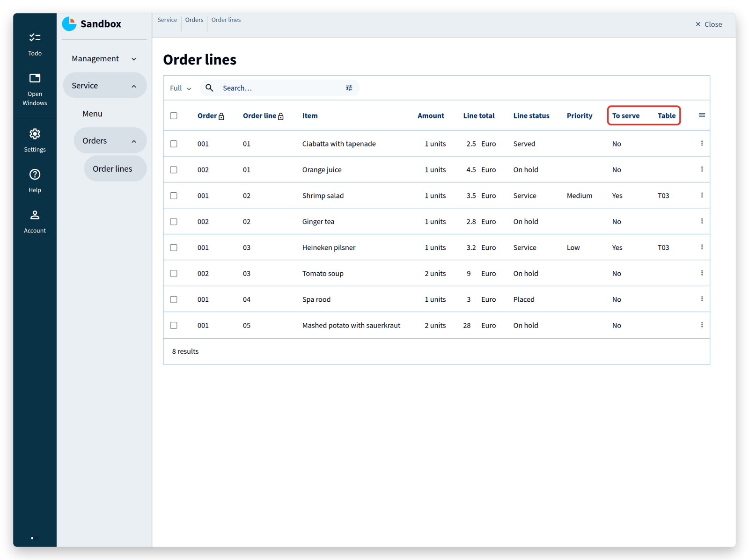Open the Full view dropdown
The height and width of the screenshot is (560, 749).
point(181,88)
